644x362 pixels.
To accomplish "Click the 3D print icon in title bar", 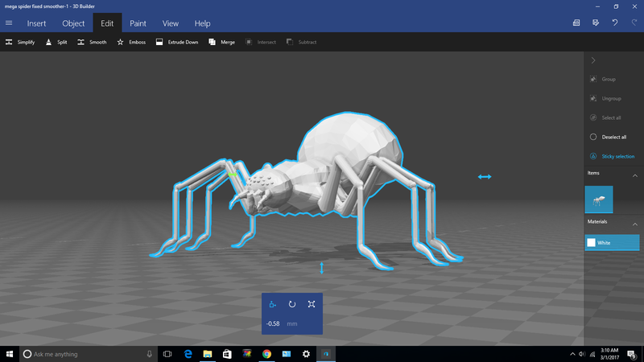I will [x=576, y=23].
